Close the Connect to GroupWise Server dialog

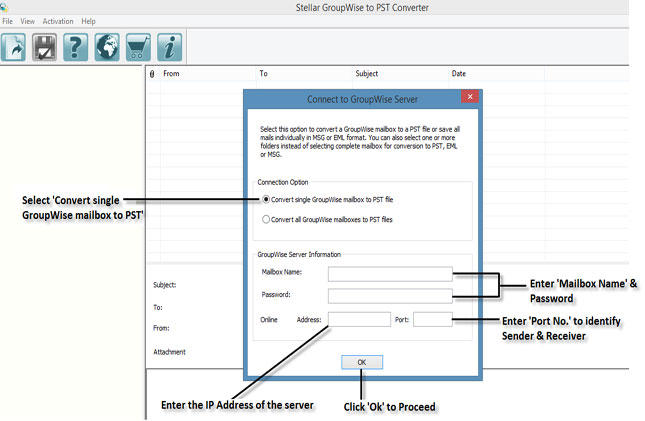(470, 97)
